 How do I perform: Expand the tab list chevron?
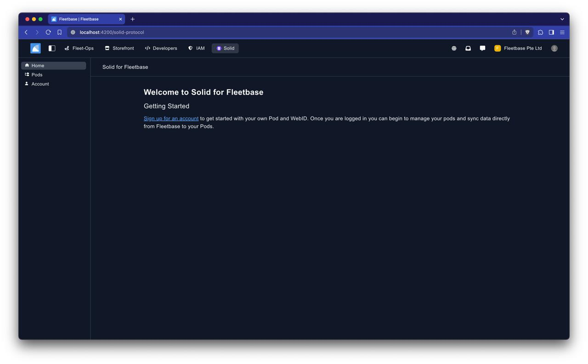(x=562, y=19)
